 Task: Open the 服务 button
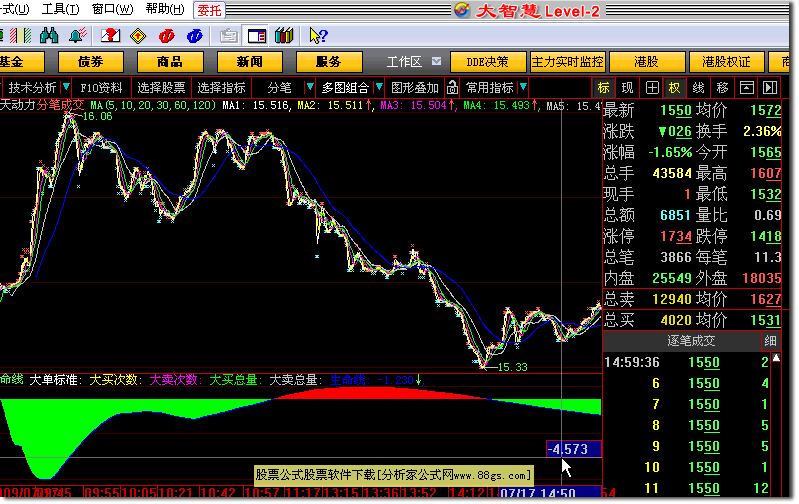pyautogui.click(x=328, y=62)
